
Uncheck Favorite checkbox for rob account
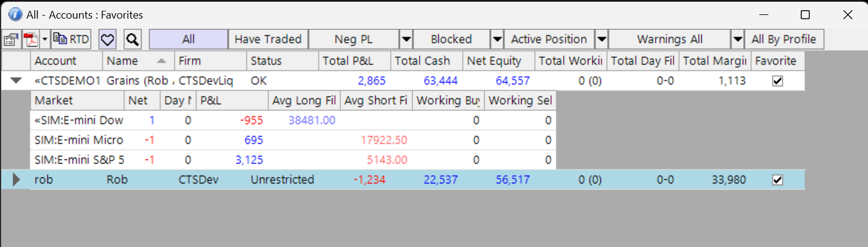click(777, 180)
